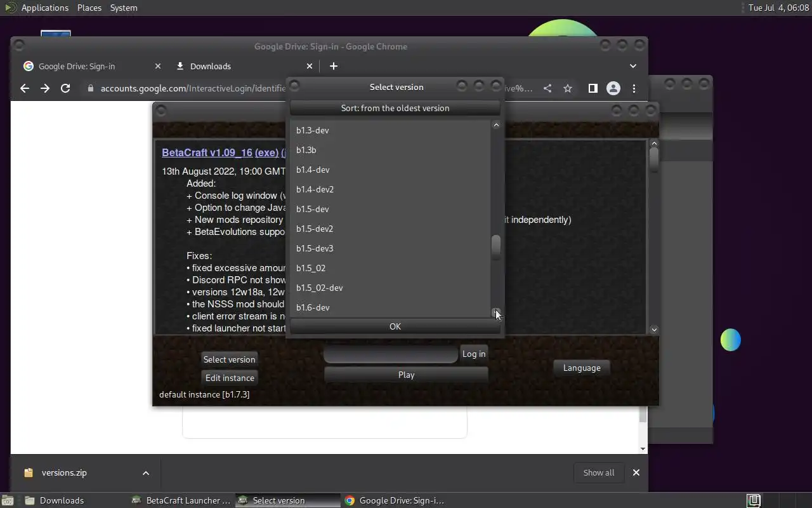Bookmark this page with star icon
812x508 pixels.
pos(568,88)
